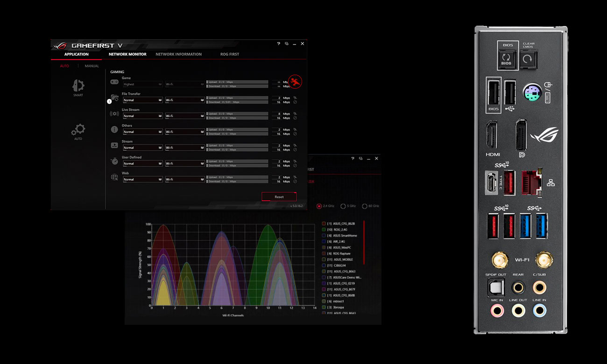The width and height of the screenshot is (607, 364).
Task: Click the User Defined row running-man icon
Action: 295,161
